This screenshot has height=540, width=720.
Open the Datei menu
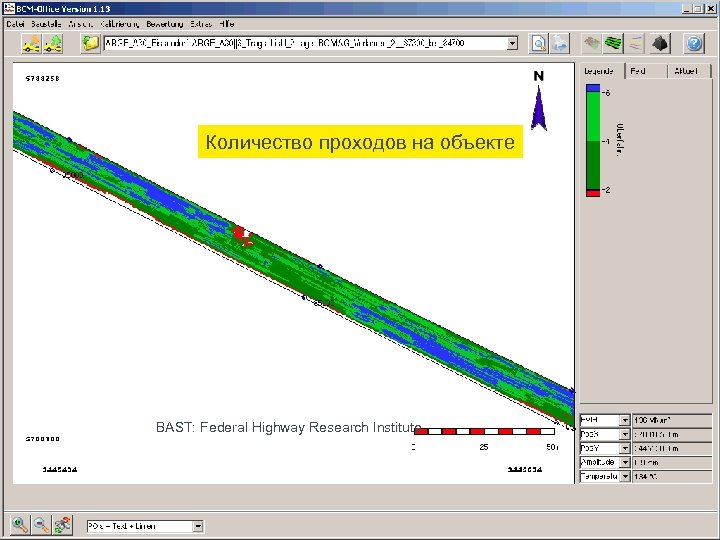coord(15,24)
